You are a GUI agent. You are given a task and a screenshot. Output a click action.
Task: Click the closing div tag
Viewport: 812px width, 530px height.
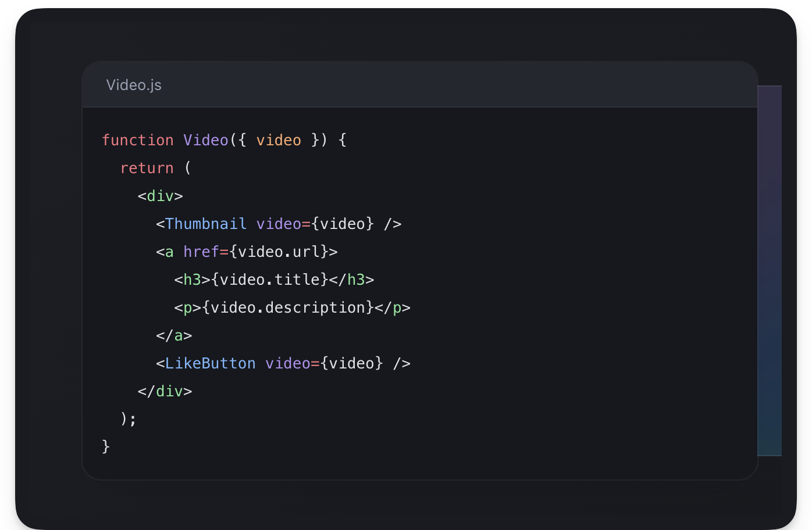pos(163,391)
